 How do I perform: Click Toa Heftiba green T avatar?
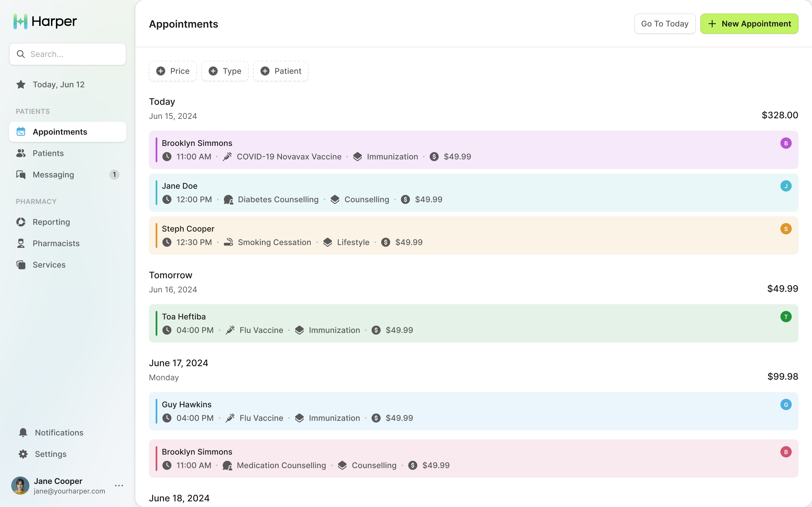coord(786,317)
